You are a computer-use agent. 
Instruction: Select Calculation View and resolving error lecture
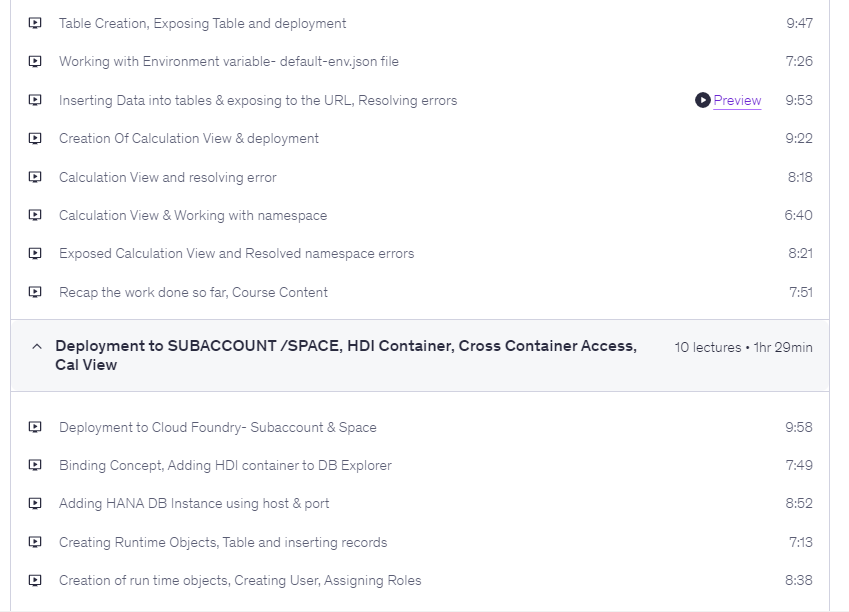[x=168, y=177]
